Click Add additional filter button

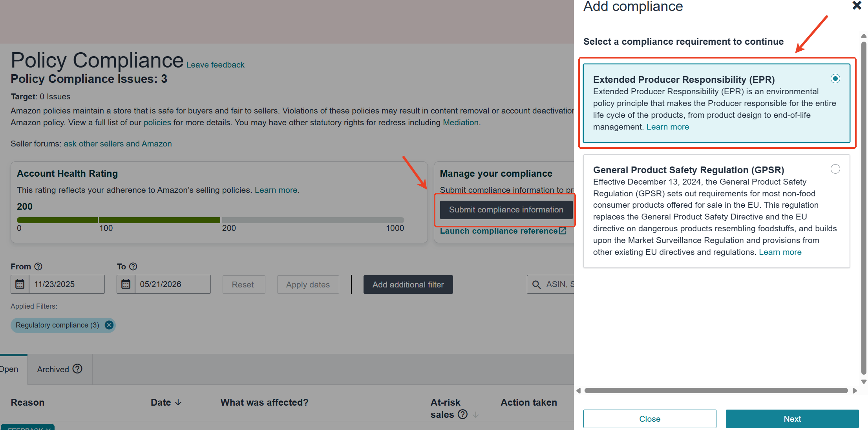click(x=408, y=284)
